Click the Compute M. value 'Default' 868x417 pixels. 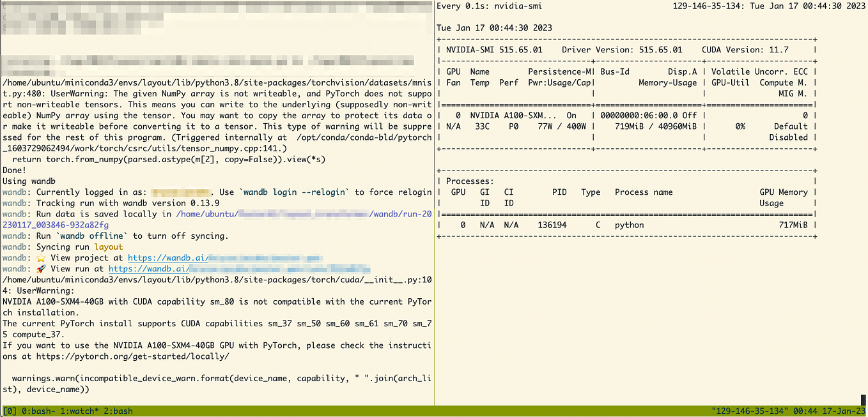791,126
